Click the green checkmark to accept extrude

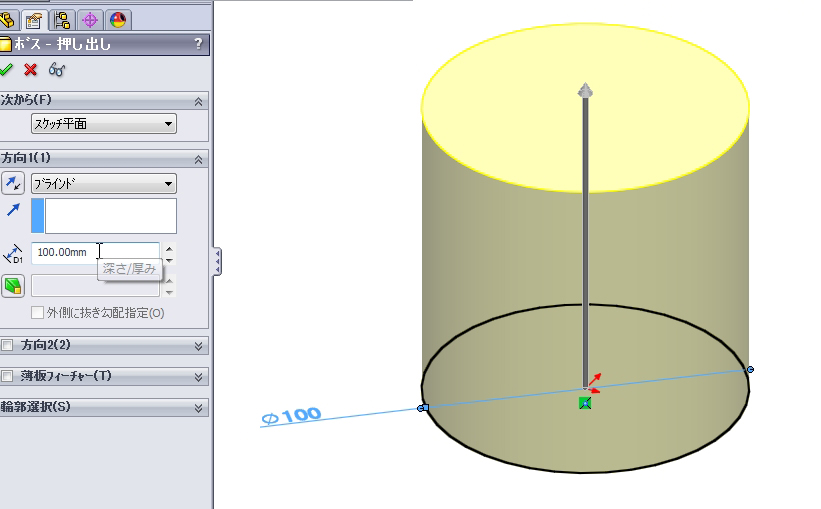click(x=7, y=70)
